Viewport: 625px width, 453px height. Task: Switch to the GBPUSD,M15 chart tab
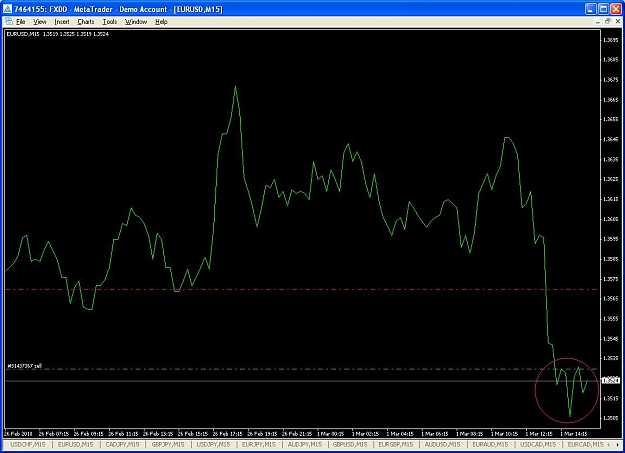pyautogui.click(x=350, y=444)
